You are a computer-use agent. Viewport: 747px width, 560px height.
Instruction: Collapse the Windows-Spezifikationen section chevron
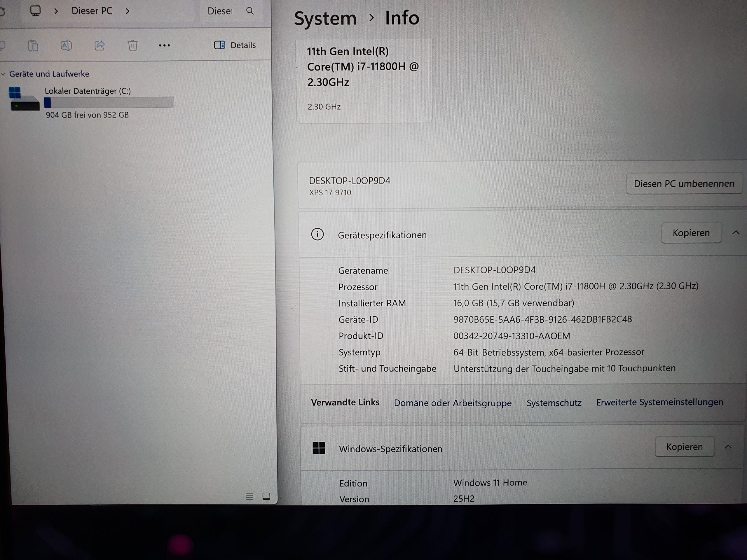coord(728,447)
